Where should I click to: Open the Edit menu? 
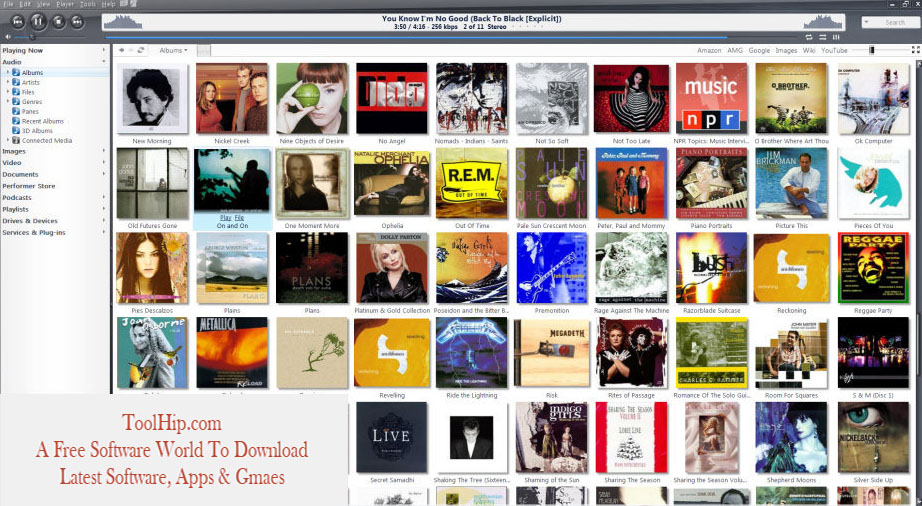click(x=25, y=4)
